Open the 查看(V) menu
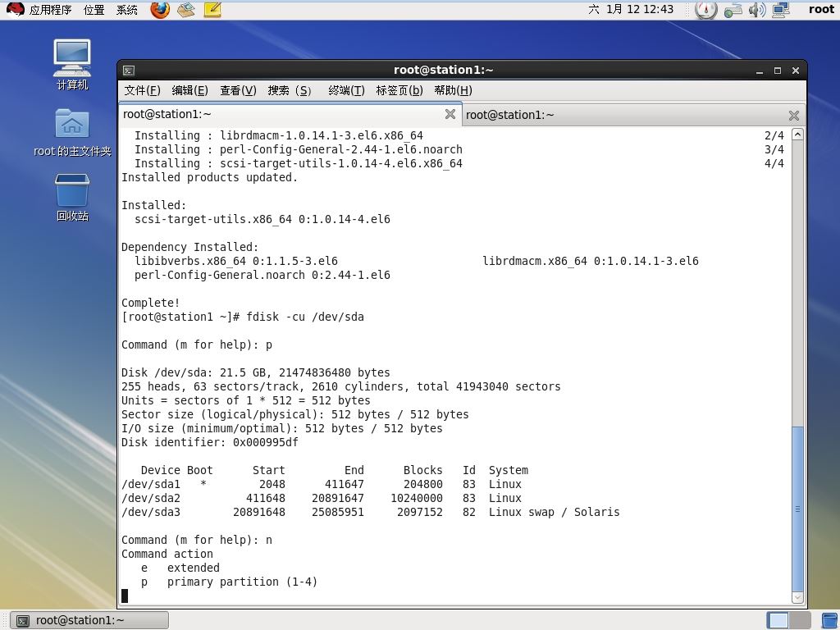The height and width of the screenshot is (630, 840). (x=238, y=90)
